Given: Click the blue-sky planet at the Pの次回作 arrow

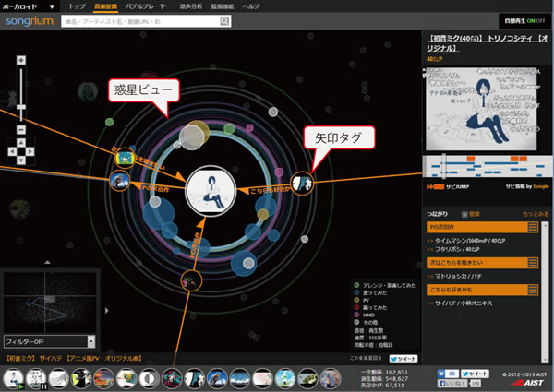Looking at the screenshot, I should click(x=119, y=181).
